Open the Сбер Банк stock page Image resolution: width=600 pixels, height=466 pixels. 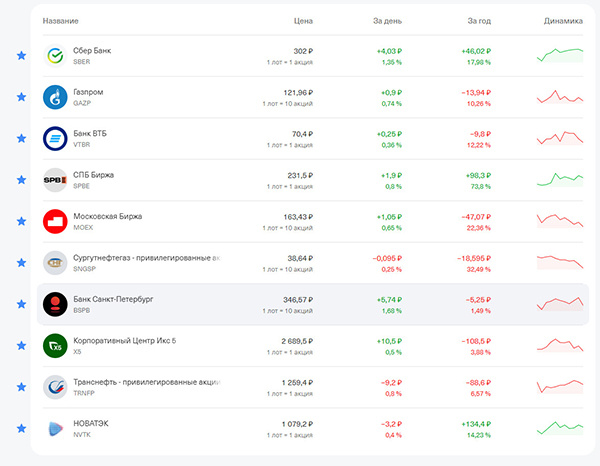click(x=92, y=51)
